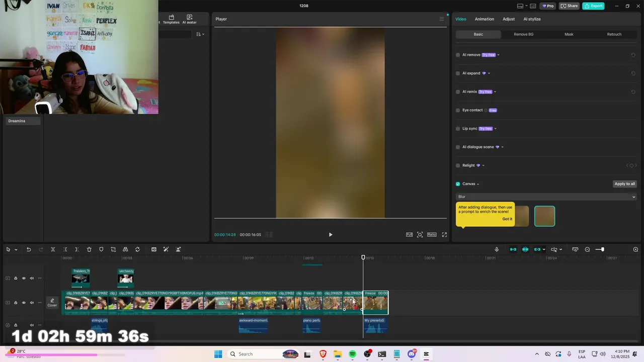Switch to the Adjust tab
Image resolution: width=644 pixels, height=362 pixels.
coord(509,19)
